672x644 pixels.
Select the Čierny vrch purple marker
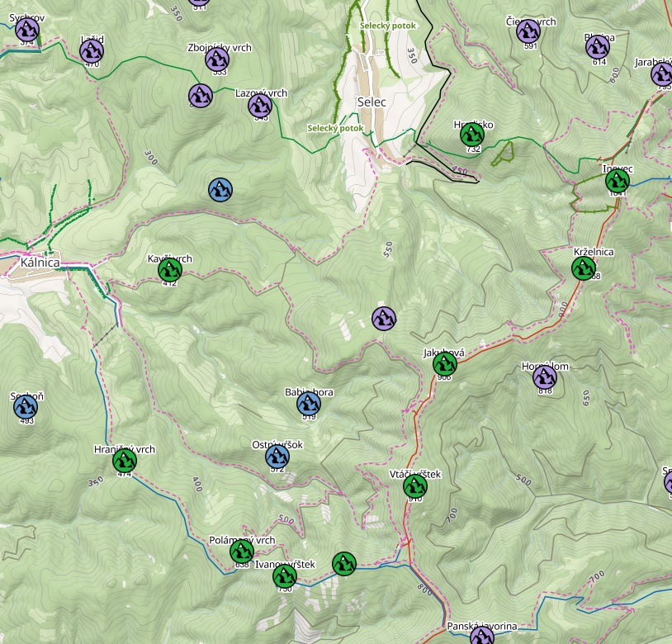(x=528, y=31)
